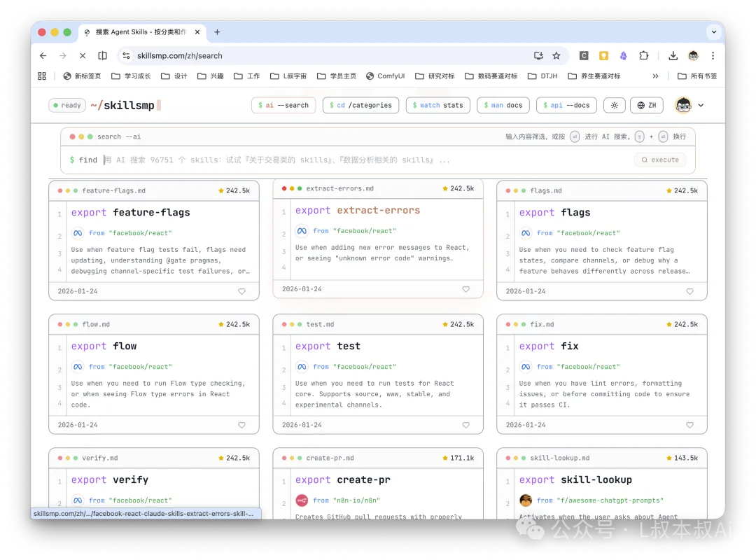Screen dimensions: 756x560
Task: Click the export verify skill title
Action: pos(110,480)
